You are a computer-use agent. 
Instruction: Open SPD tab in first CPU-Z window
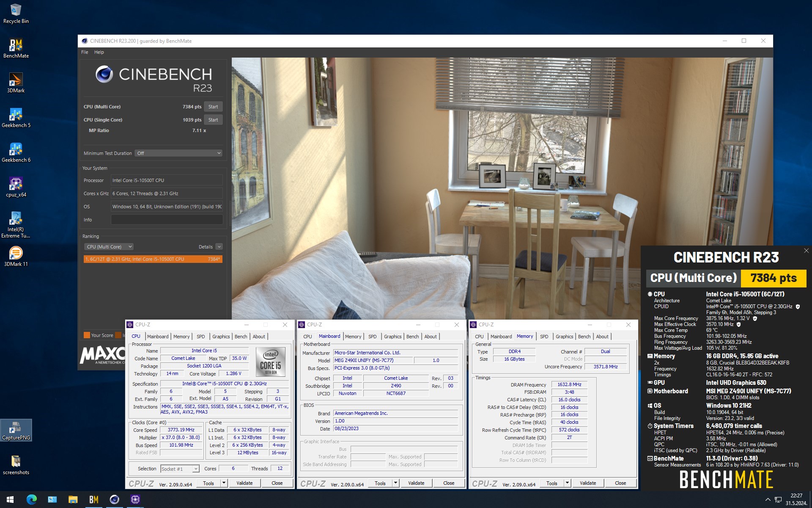coord(201,337)
